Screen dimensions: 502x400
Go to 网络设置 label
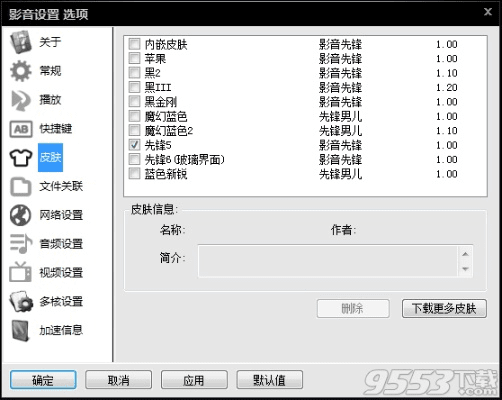61,215
